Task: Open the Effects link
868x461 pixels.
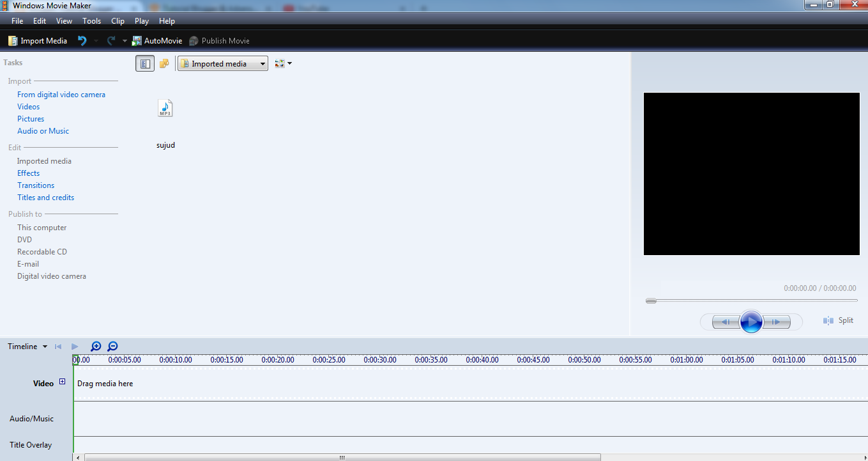Action: pos(28,173)
